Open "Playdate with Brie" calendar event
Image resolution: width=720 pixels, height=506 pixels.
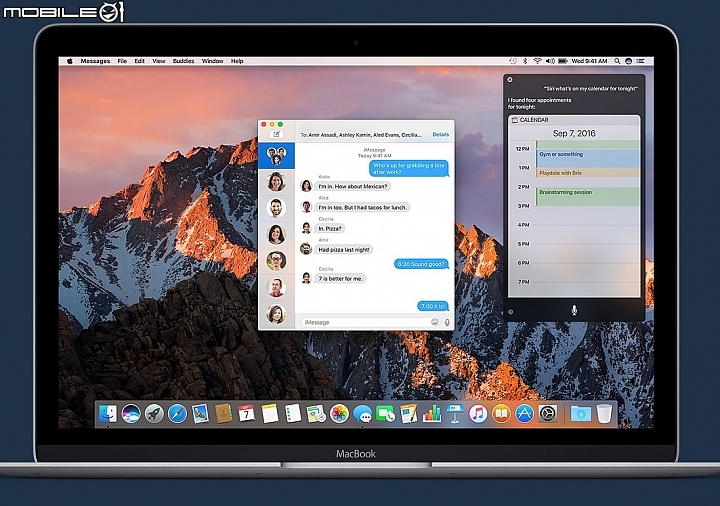coord(588,173)
